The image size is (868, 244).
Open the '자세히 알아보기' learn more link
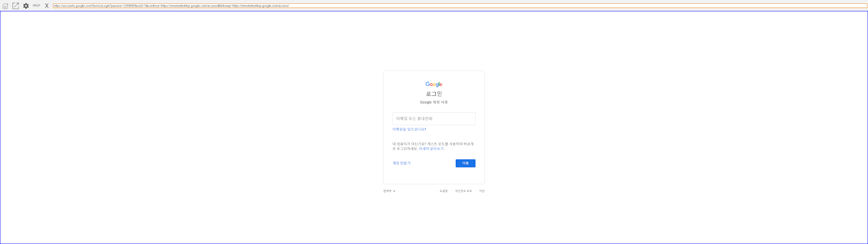click(431, 149)
